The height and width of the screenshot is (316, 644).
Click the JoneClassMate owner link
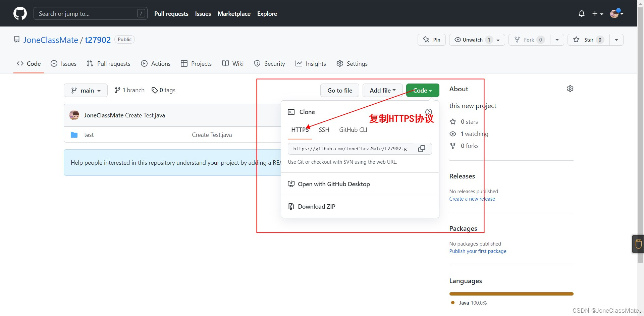(51, 40)
